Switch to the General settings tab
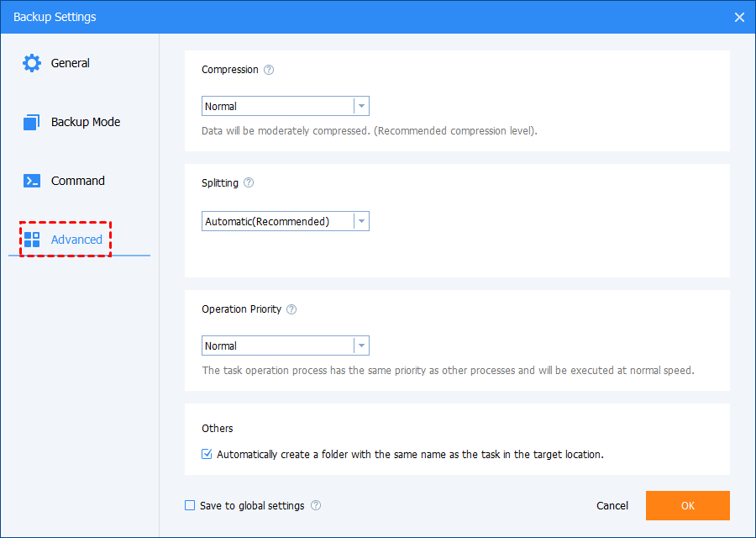 tap(71, 63)
